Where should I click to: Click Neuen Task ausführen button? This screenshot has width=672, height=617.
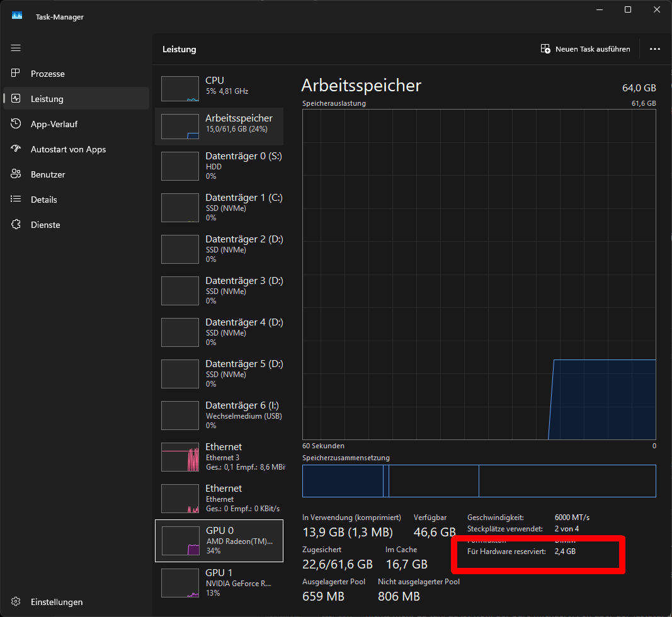[585, 49]
